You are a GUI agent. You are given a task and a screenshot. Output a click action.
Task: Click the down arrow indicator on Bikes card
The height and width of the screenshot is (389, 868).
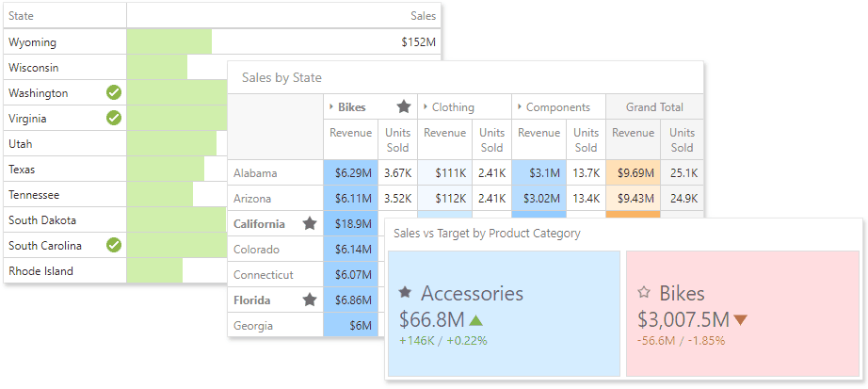740,320
